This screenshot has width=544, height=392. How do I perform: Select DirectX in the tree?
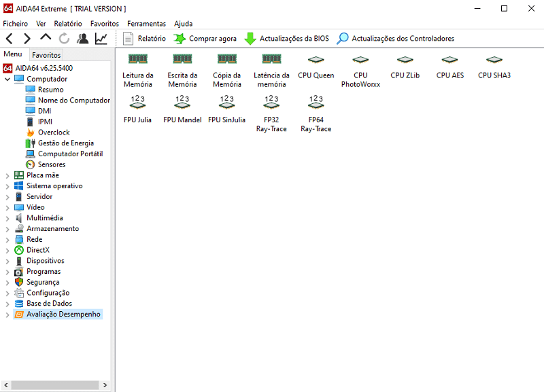38,250
